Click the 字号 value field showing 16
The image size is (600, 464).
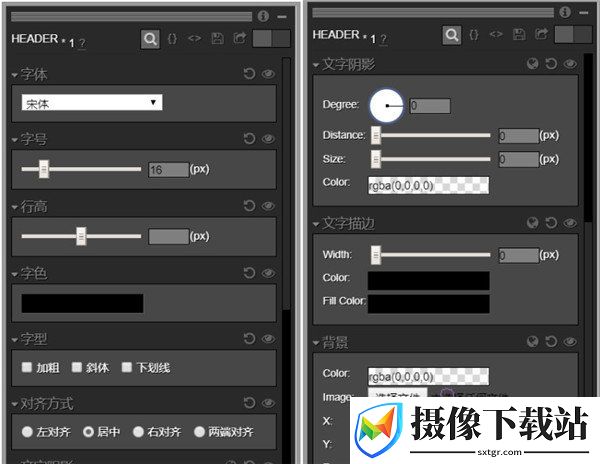pyautogui.click(x=169, y=169)
